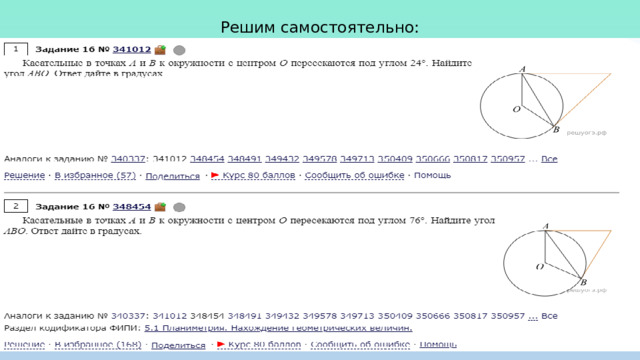Click 'Все' analogs link under task 2
The width and height of the screenshot is (640, 360).
(x=549, y=316)
